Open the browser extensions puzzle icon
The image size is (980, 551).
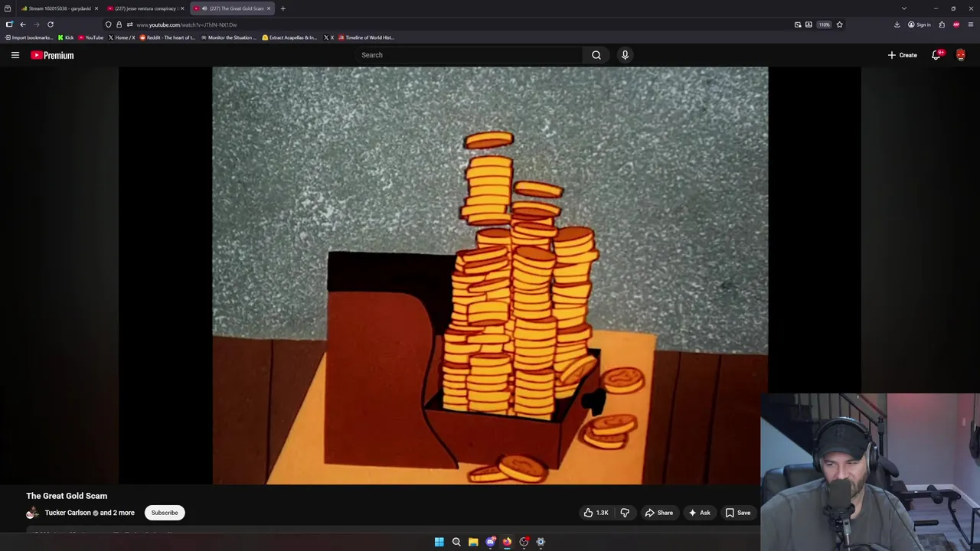click(942, 24)
